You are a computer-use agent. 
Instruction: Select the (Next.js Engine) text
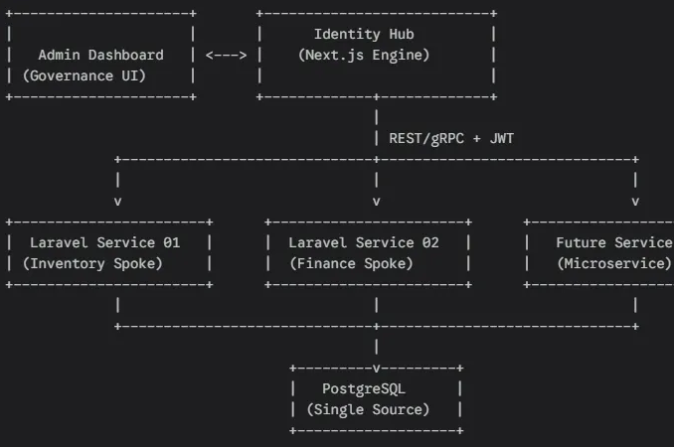[364, 55]
